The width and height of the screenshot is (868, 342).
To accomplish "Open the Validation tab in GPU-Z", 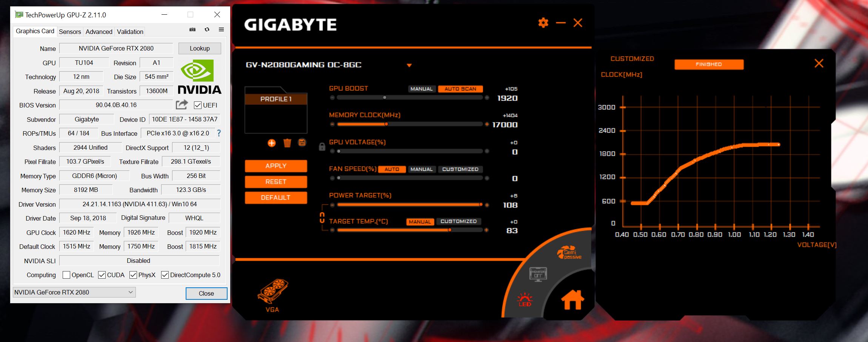I will click(130, 32).
